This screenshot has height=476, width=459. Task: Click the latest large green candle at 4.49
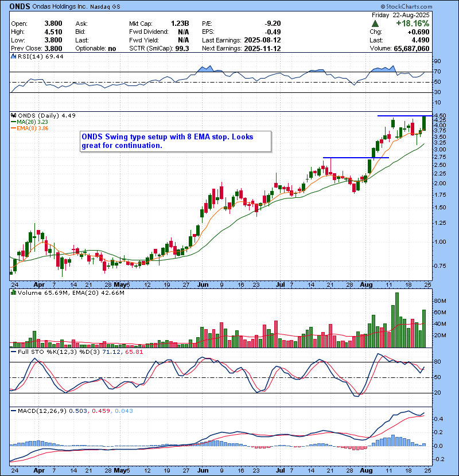pos(424,123)
